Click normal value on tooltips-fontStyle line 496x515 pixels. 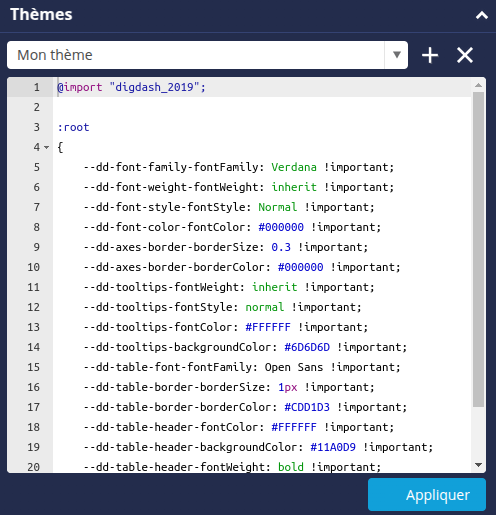coord(265,307)
